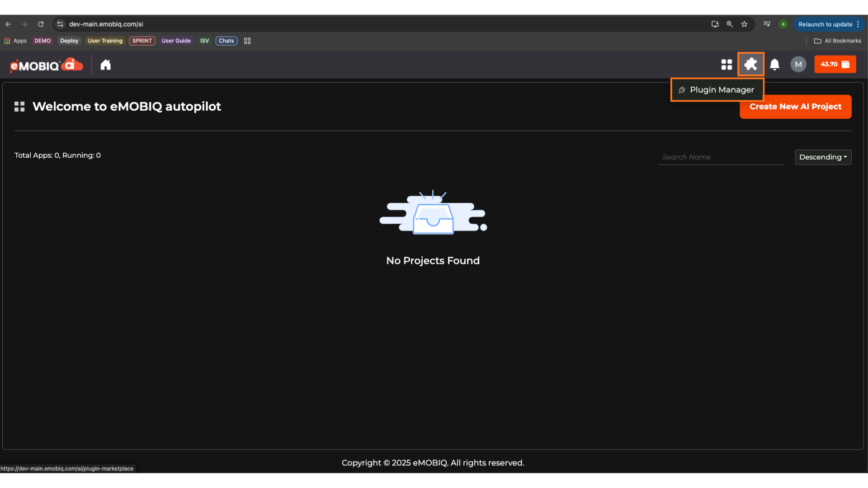
Task: Click the puzzle piece plugin icon
Action: coord(750,65)
